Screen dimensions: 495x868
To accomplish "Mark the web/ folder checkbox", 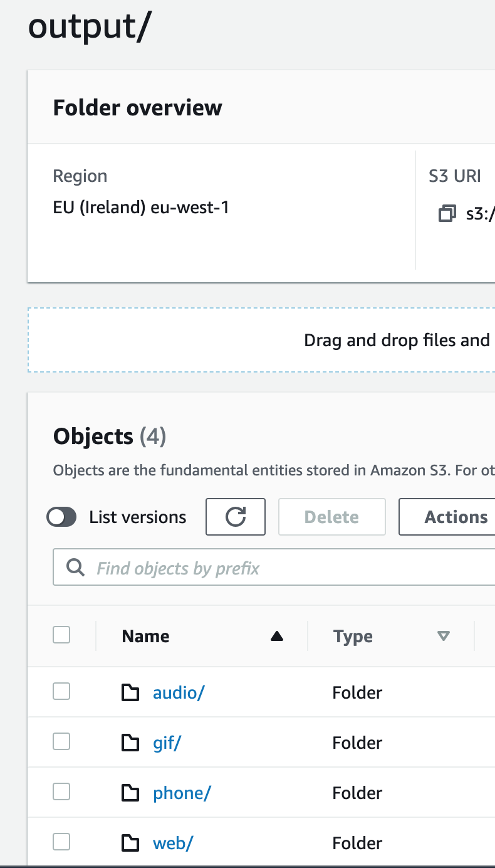I will point(61,842).
